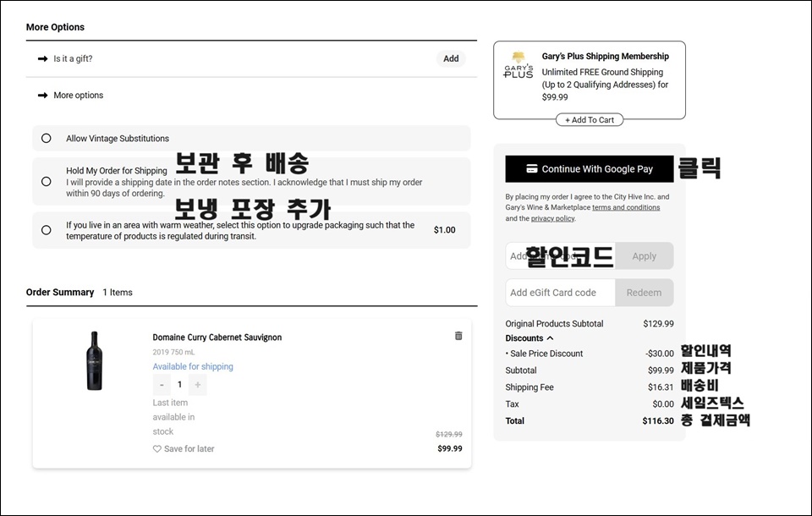This screenshot has height=516, width=812.
Task: Redeem the eGift card code
Action: [644, 293]
